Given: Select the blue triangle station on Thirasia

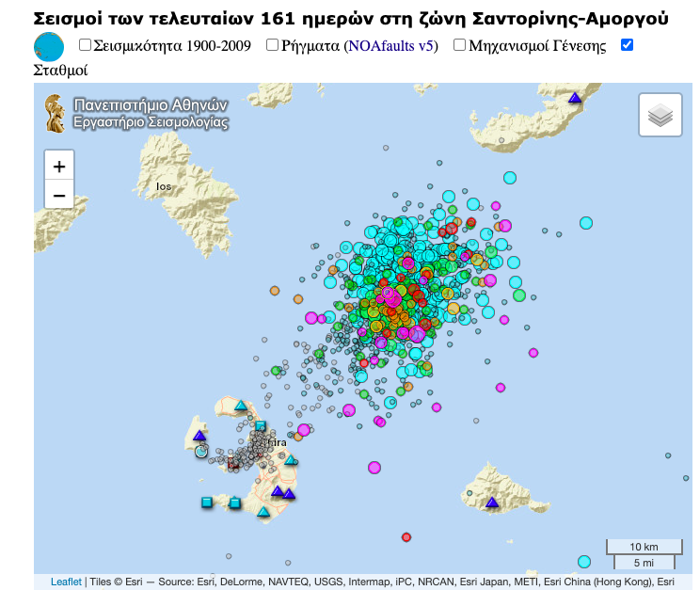Looking at the screenshot, I should click(199, 435).
